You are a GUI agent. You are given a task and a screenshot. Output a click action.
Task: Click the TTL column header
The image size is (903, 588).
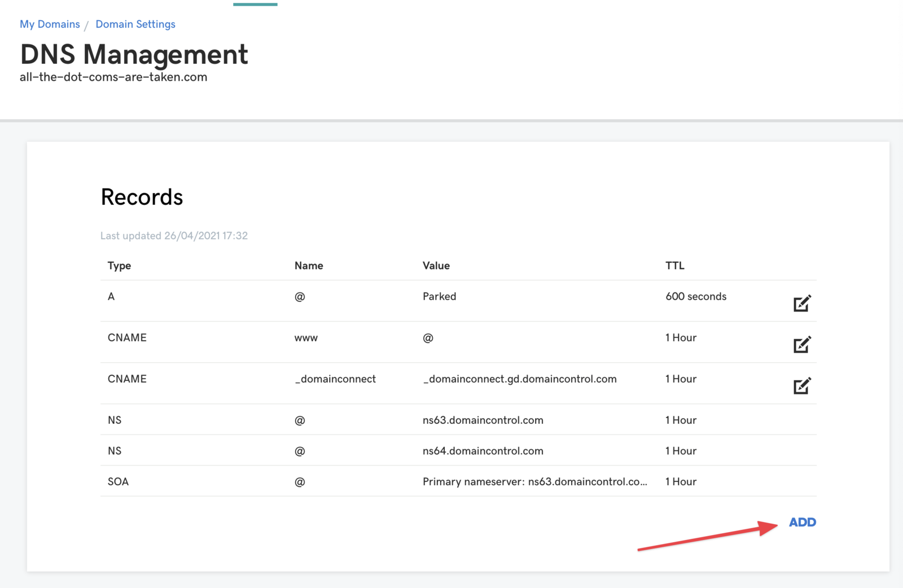click(x=674, y=266)
